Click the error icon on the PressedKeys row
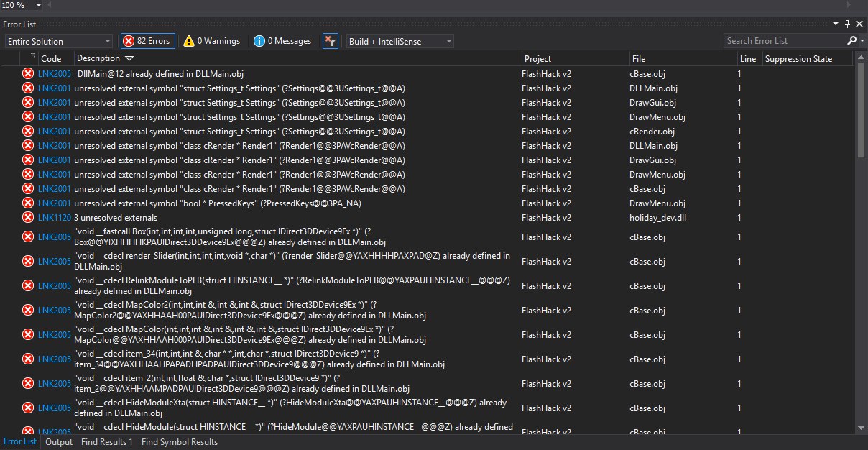868x450 pixels. pos(28,203)
